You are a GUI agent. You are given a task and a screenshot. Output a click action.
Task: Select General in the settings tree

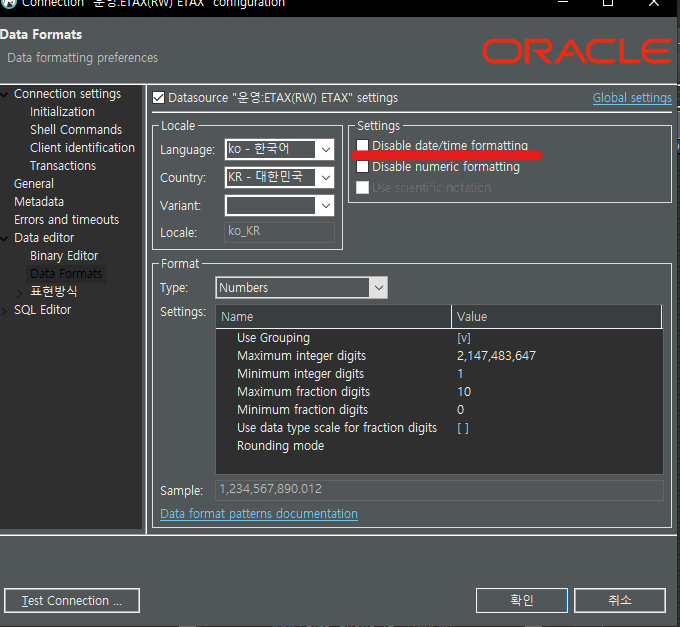(x=34, y=184)
